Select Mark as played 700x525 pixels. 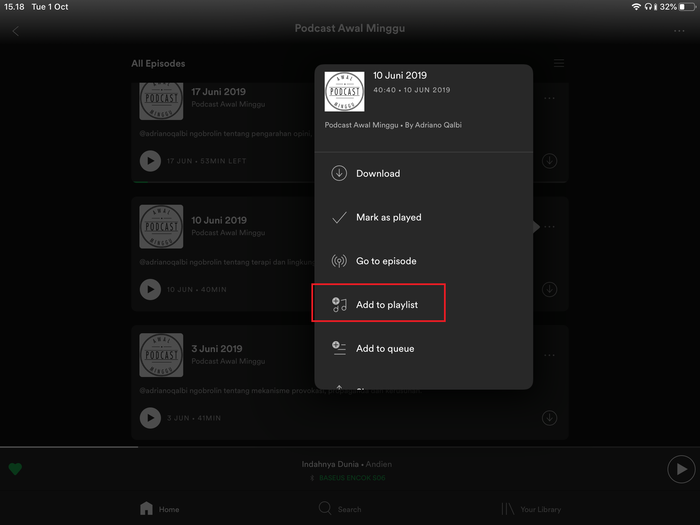tap(424, 217)
